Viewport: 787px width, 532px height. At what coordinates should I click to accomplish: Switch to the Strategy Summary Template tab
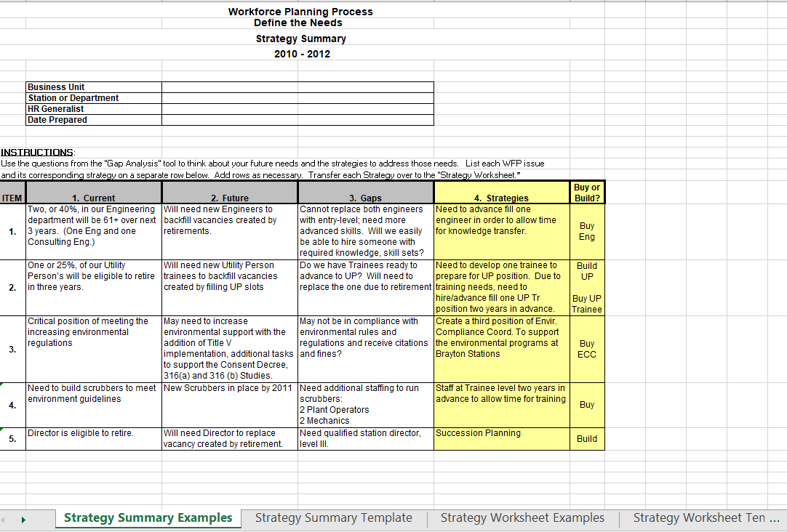(334, 517)
